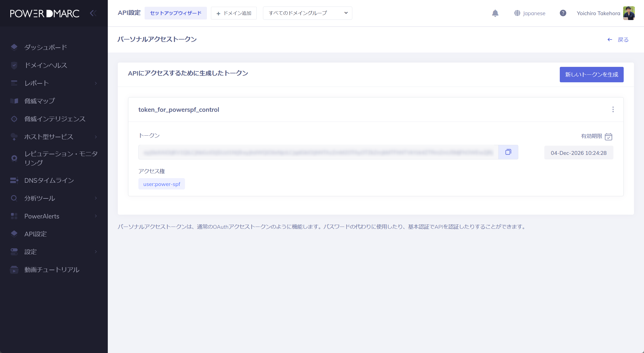Image resolution: width=644 pixels, height=353 pixels.
Task: Click the blurred token text field
Action: click(318, 152)
